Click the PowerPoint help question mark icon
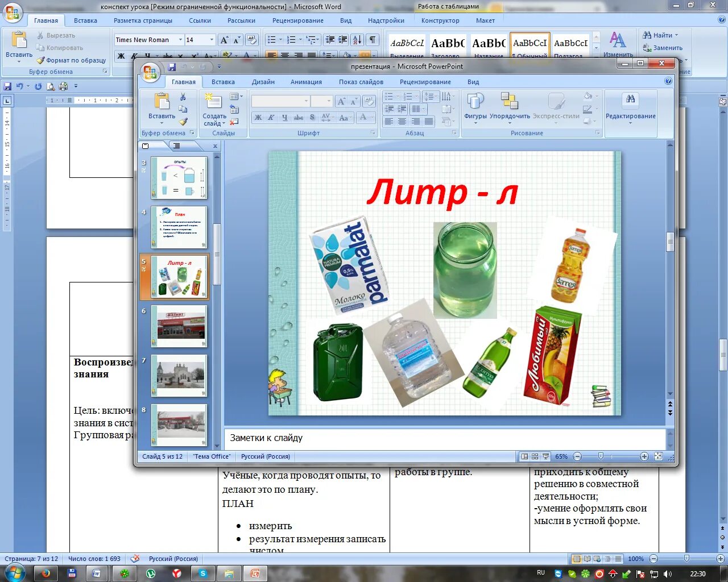Screen dimensions: 728x582 click(x=668, y=81)
